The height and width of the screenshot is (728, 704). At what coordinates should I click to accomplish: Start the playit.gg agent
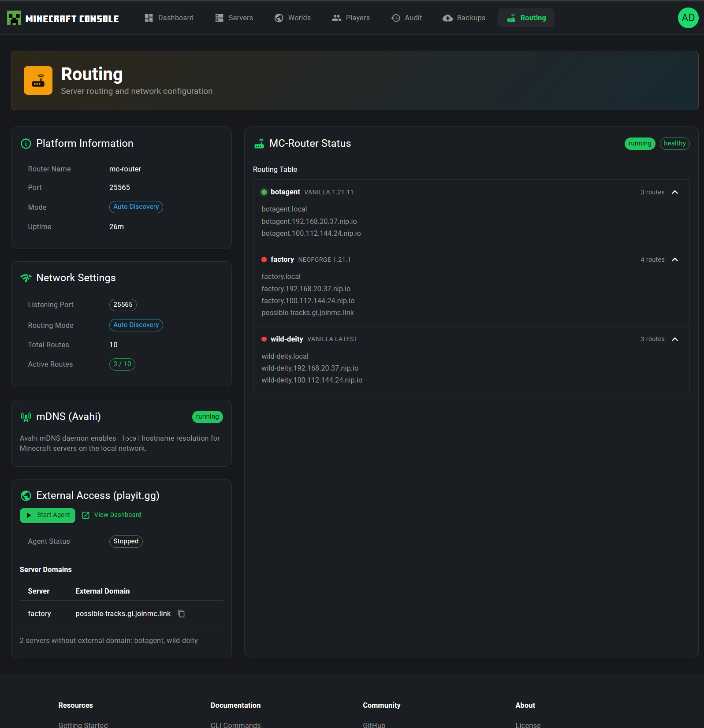coord(48,515)
